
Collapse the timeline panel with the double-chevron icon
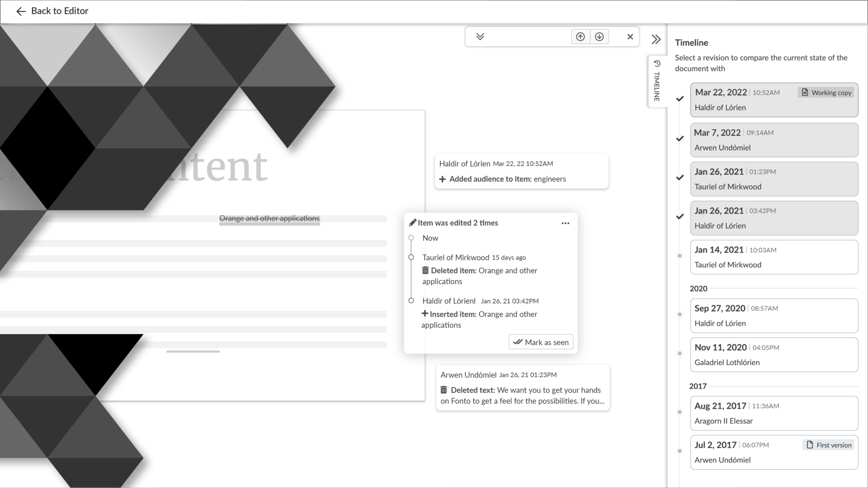[656, 39]
